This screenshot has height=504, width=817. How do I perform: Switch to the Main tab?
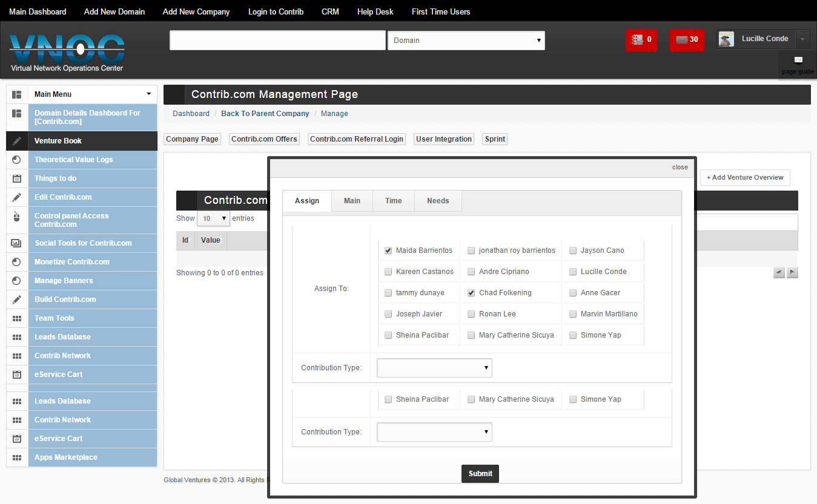pyautogui.click(x=352, y=201)
